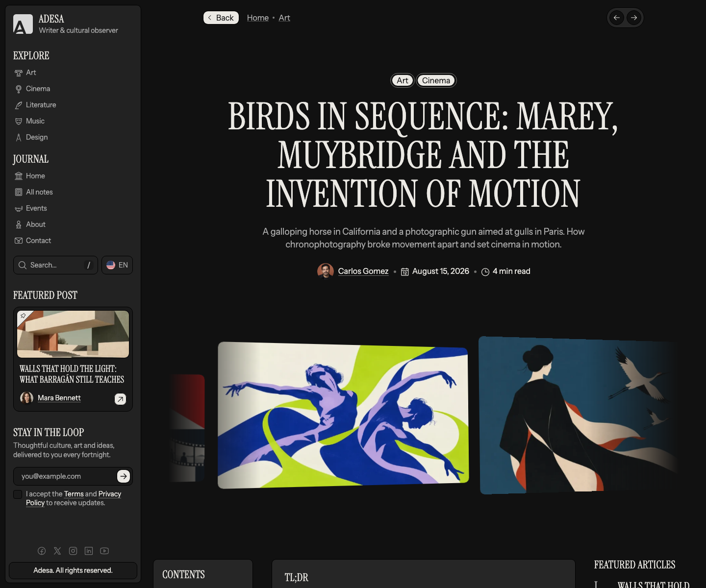Click Home breadcrumb link

tap(258, 18)
